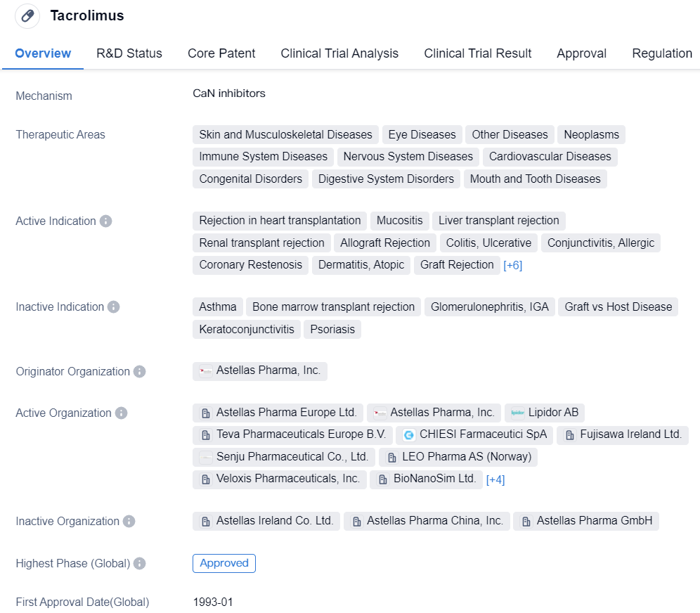Select the Dermatitis, Atopic indication tag

(361, 265)
